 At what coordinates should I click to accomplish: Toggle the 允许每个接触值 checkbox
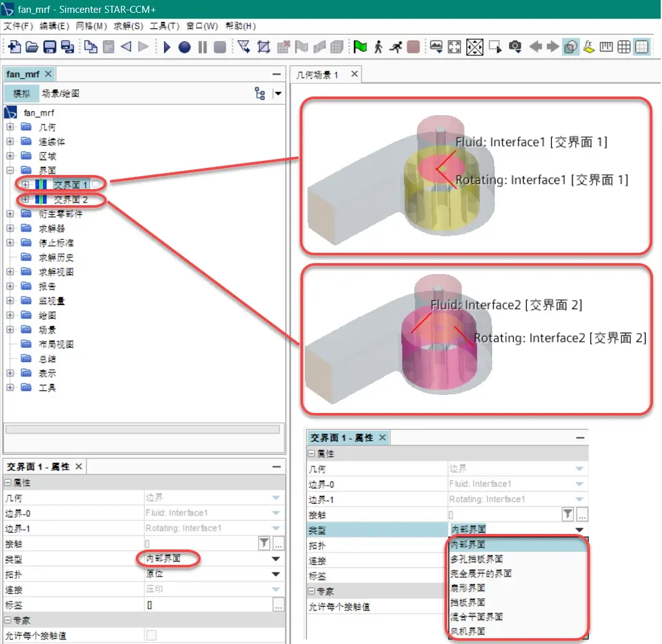click(x=151, y=635)
